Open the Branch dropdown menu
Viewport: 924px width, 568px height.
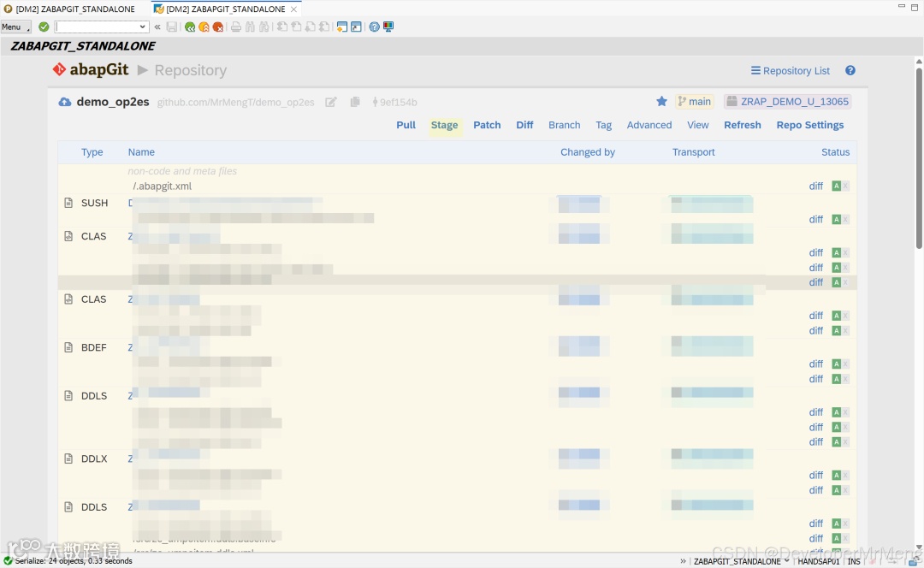click(564, 125)
